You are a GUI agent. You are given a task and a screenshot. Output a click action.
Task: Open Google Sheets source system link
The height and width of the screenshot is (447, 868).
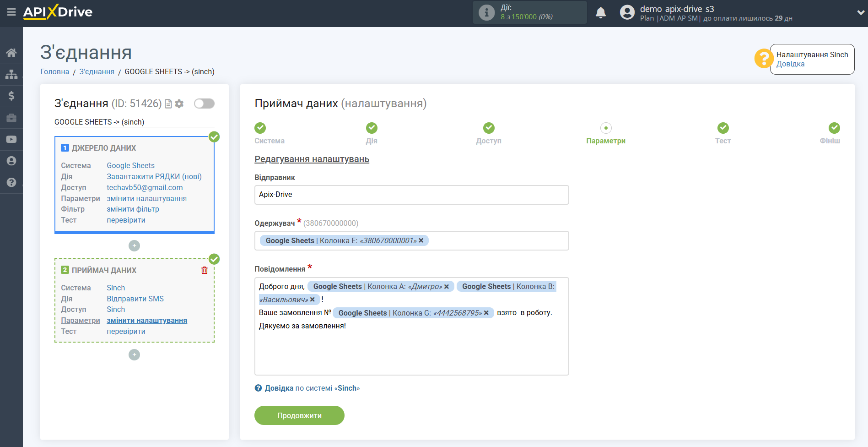(x=130, y=166)
